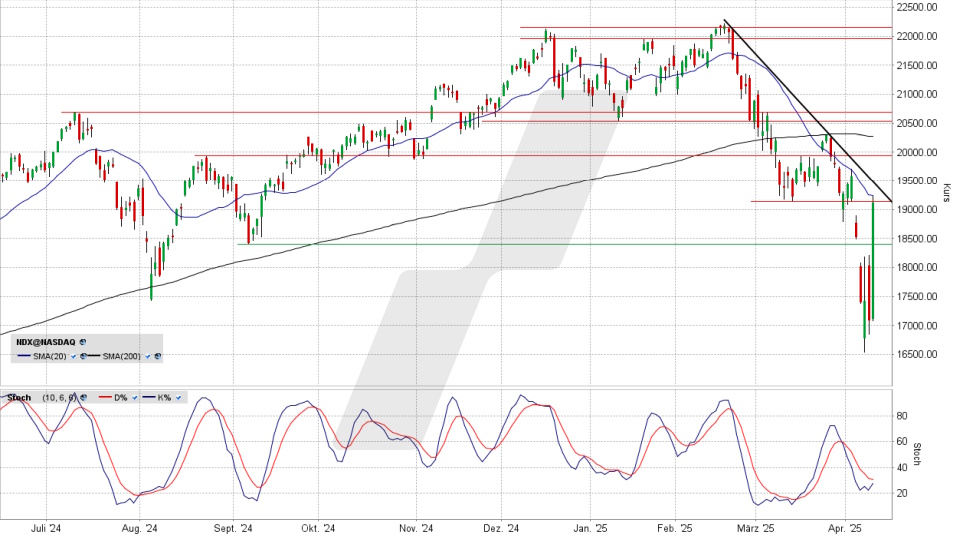960x540 pixels.
Task: Open settings icon right of SMA(200) checkmark
Action: [x=158, y=356]
